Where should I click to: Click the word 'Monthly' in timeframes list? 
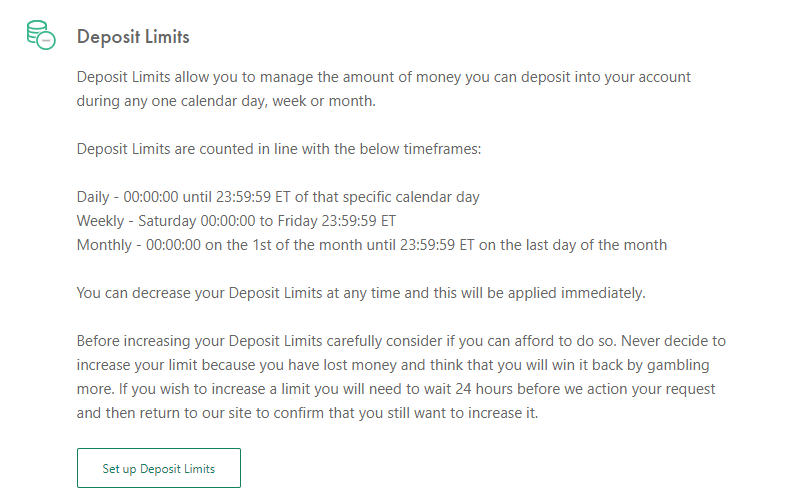point(104,245)
